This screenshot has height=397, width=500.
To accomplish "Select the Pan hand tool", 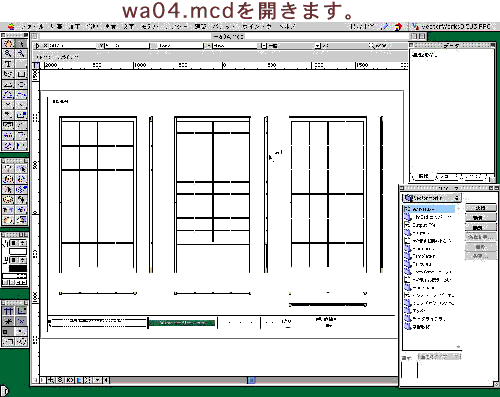I will 8,43.
